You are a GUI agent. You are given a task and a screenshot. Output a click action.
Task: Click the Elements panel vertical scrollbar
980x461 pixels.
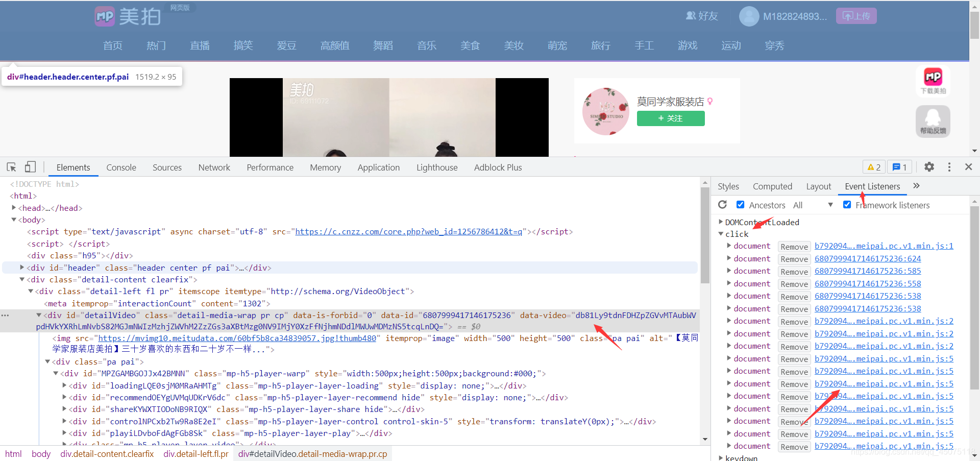coord(705,235)
